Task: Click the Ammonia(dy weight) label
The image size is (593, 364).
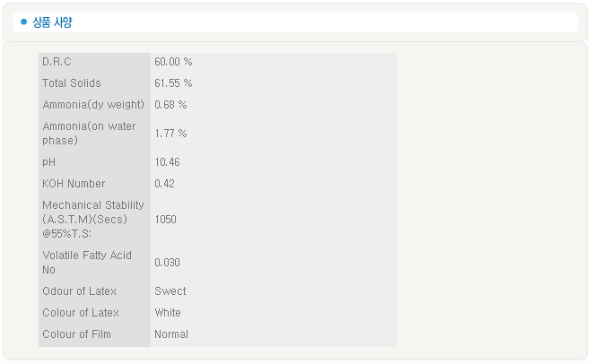Action: point(93,105)
